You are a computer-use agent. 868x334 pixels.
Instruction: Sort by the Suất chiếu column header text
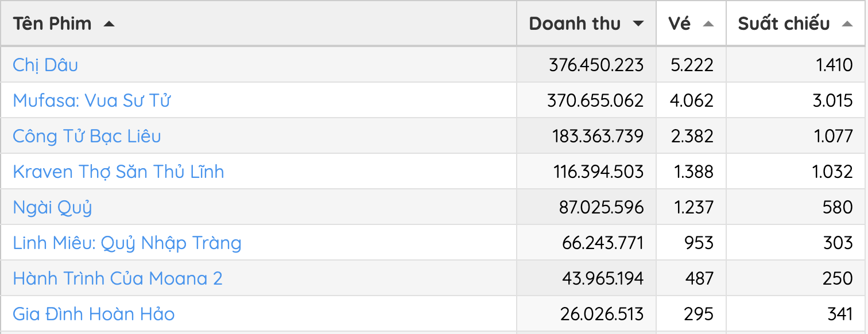click(x=784, y=24)
